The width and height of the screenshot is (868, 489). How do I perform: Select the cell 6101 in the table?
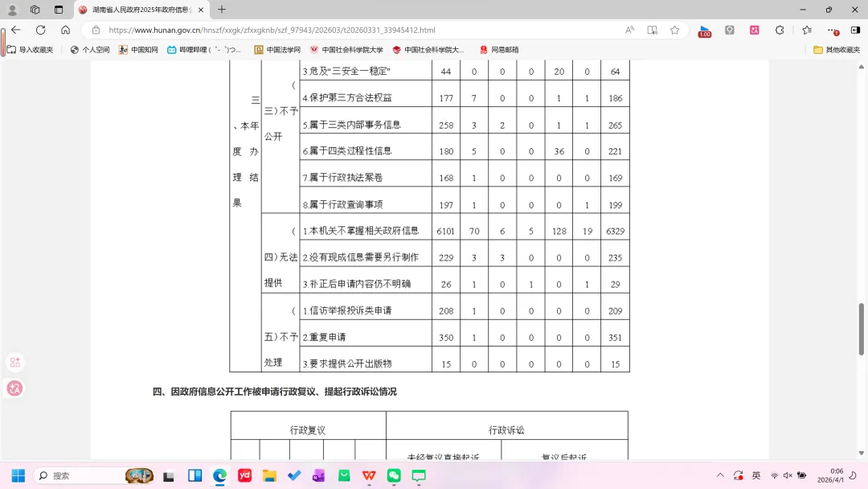pos(445,231)
